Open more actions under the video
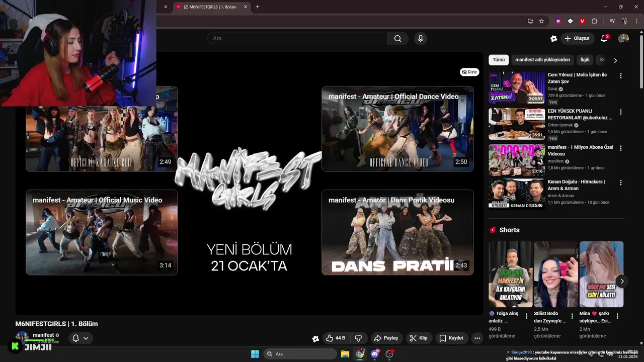This screenshot has height=362, width=644. (477, 338)
